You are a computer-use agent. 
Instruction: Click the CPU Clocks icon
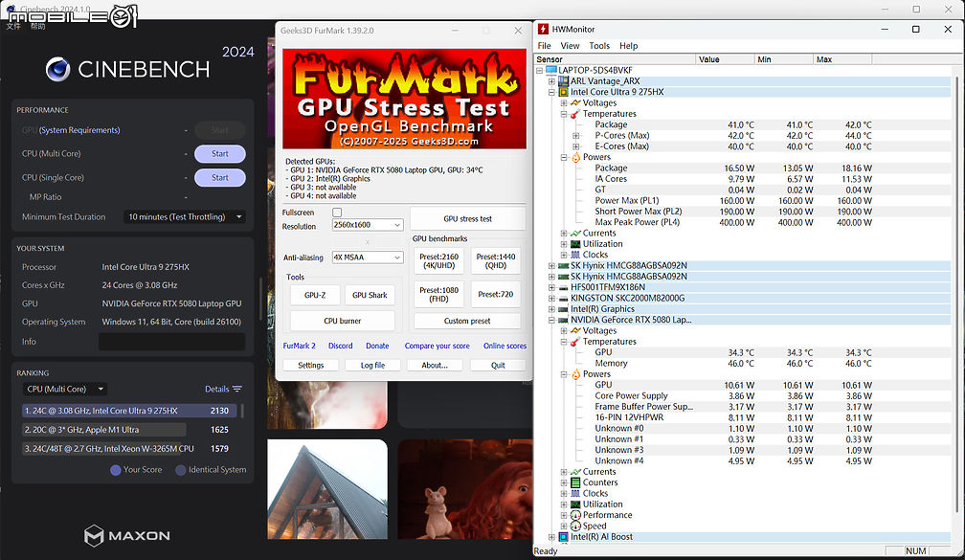click(575, 255)
